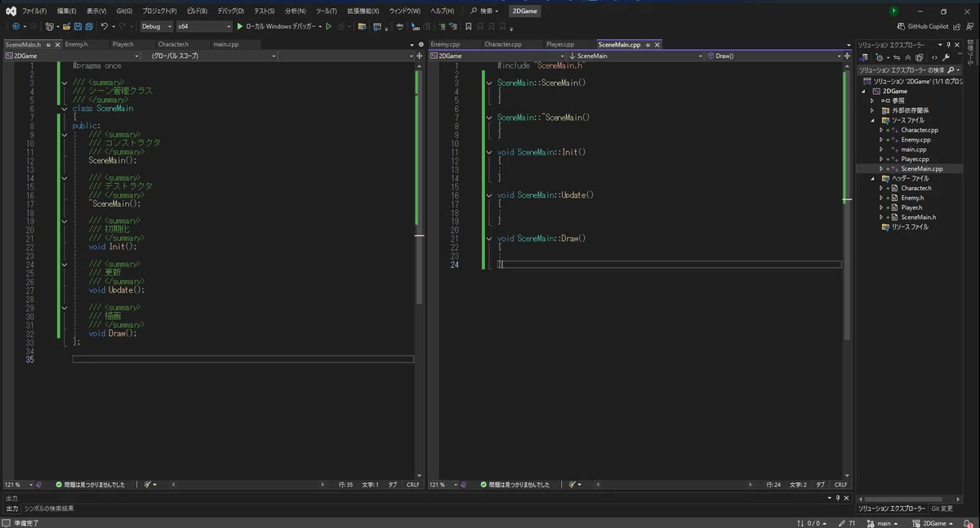Open Properties wrench icon in Solution Explorer
980x528 pixels.
click(946, 57)
